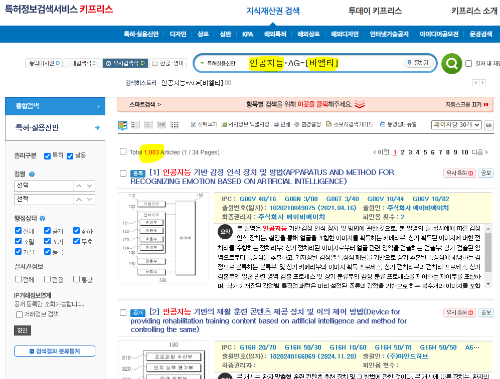Click the 공개 status badge of result 2
Viewport: 500px width, 379px height.
point(138,313)
